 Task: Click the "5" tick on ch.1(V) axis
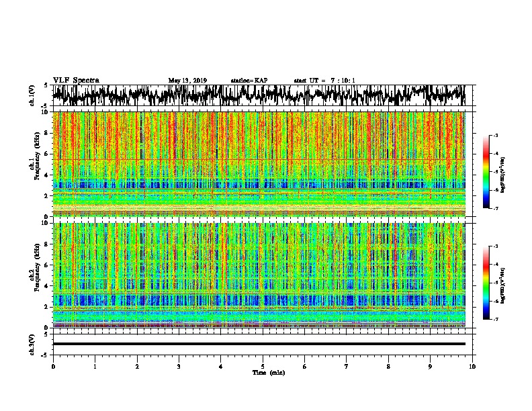coord(46,85)
